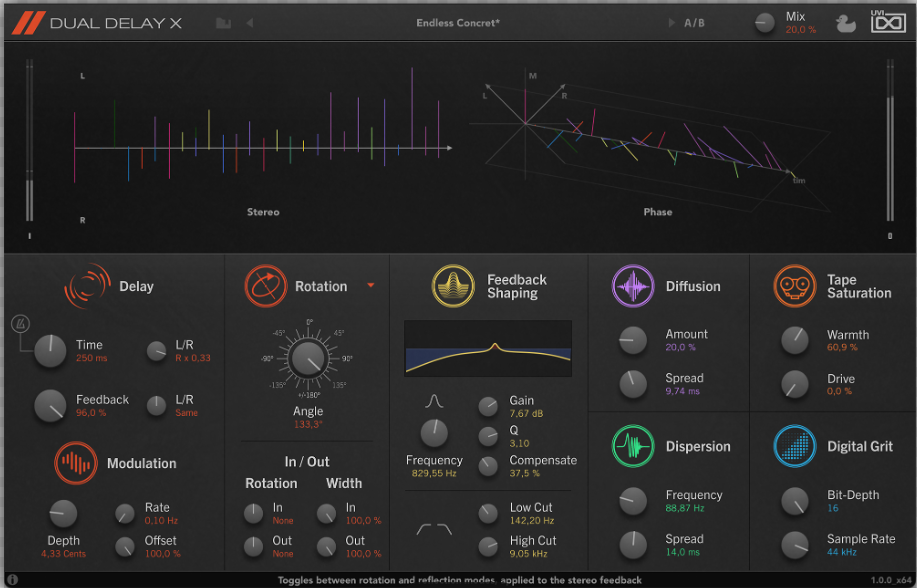Click the Modulation Offset knob
Screen dimensions: 917x588
pyautogui.click(x=125, y=546)
